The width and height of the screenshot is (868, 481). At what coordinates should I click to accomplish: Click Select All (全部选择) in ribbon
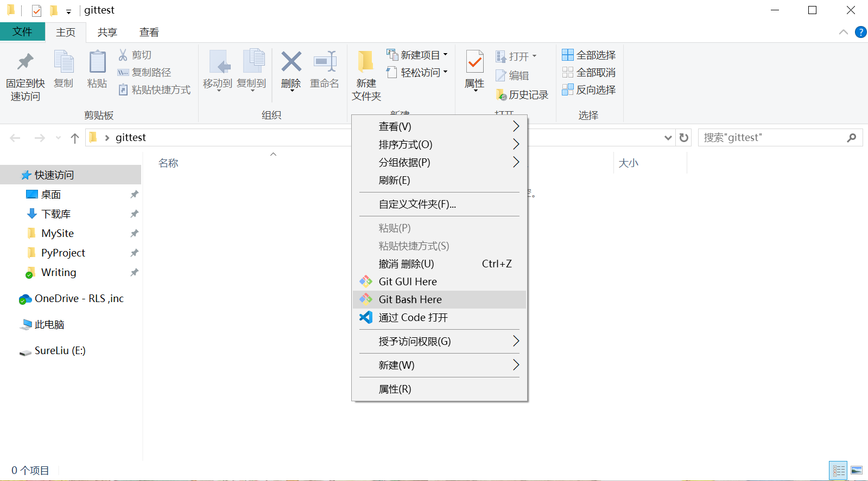[589, 55]
